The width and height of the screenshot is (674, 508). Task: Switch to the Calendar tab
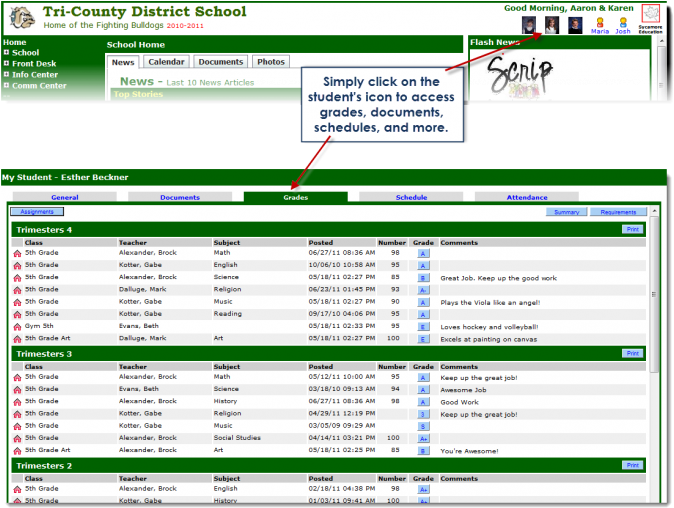166,61
